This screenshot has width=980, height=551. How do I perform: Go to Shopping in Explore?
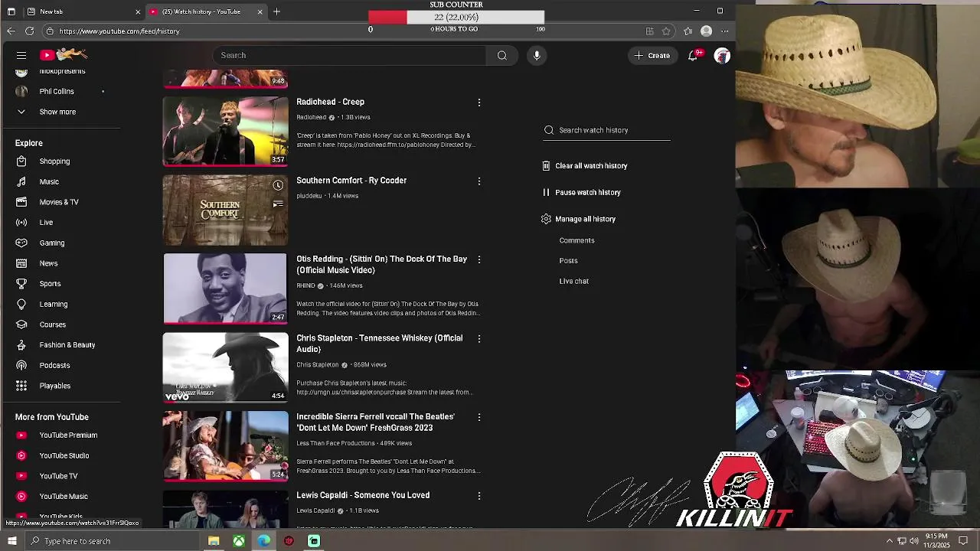click(x=54, y=161)
